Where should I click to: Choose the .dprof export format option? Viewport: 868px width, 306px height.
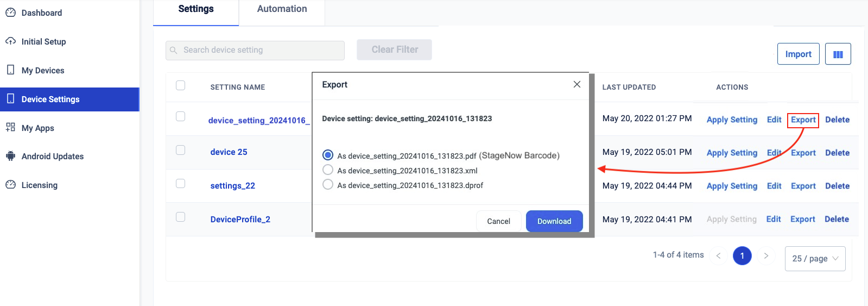328,185
